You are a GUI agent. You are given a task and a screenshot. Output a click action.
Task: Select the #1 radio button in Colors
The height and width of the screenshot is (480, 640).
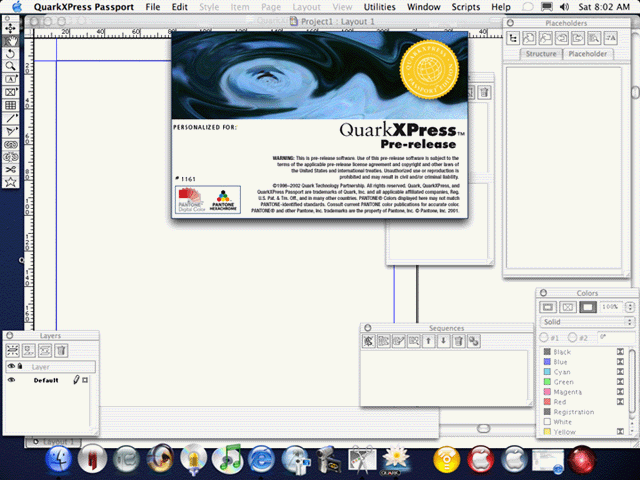point(544,338)
